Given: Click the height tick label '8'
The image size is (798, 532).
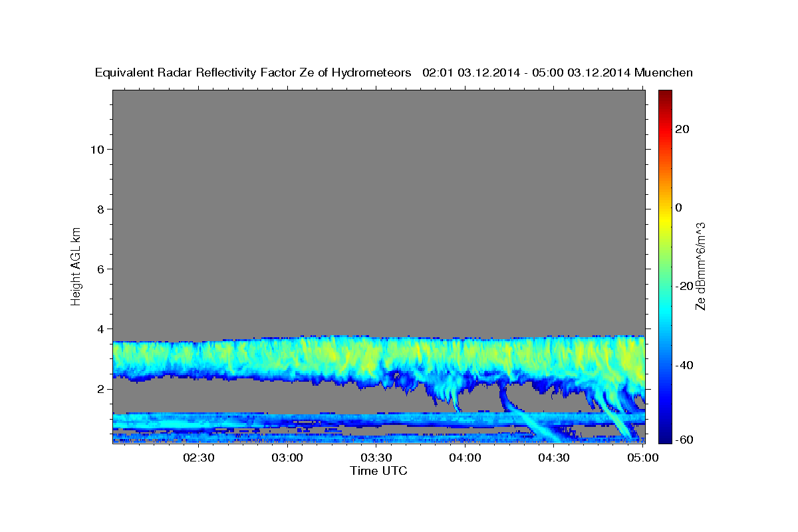Looking at the screenshot, I should (x=100, y=209).
